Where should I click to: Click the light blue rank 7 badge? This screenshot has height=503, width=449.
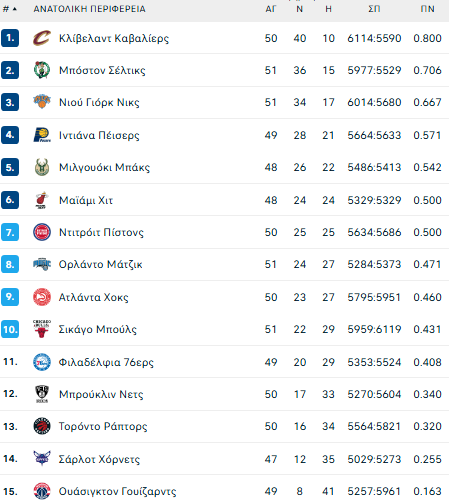(x=10, y=232)
